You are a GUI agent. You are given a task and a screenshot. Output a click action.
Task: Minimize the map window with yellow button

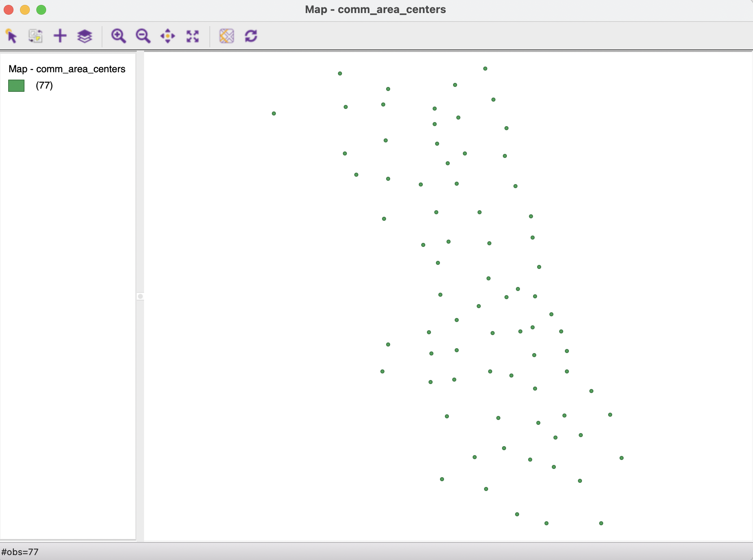point(25,9)
